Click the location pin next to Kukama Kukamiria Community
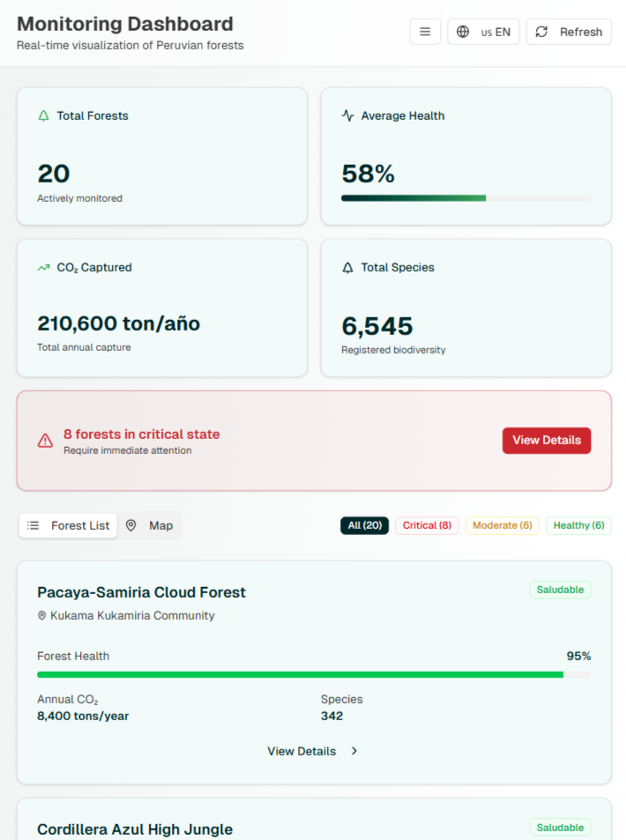Viewport: 626px width, 840px height. [41, 616]
